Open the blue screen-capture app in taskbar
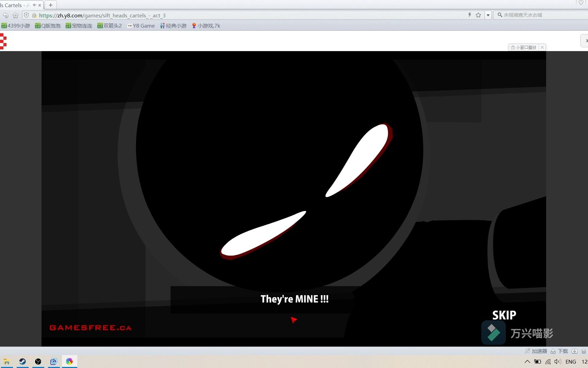The width and height of the screenshot is (588, 368). [54, 362]
